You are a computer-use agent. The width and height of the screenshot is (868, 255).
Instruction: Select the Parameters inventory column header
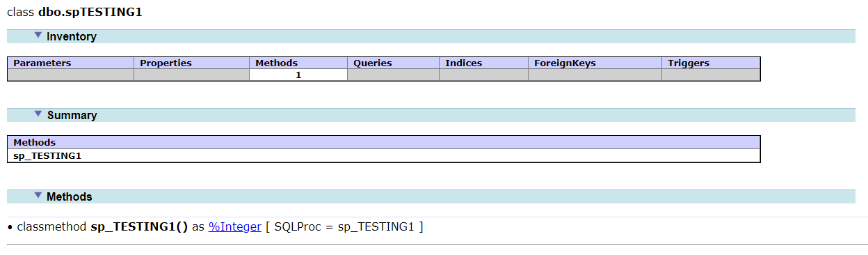click(x=70, y=63)
